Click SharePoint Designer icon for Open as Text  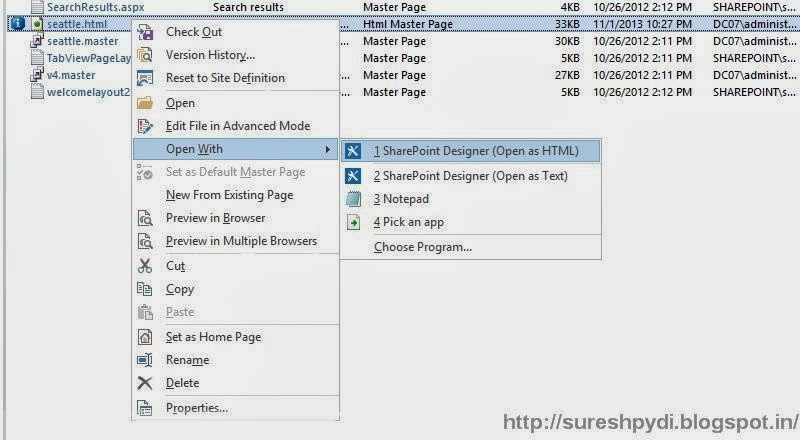coord(353,176)
